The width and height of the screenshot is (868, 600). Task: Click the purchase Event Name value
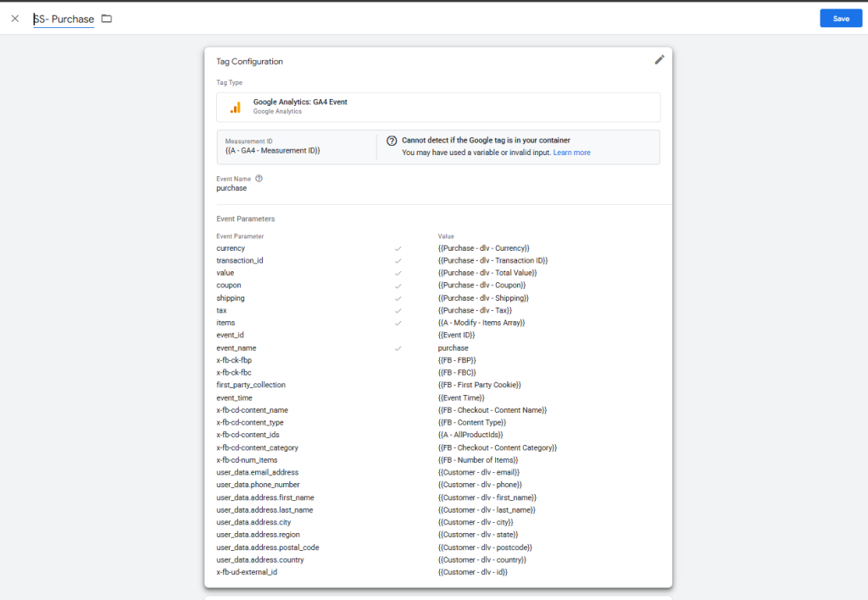231,188
